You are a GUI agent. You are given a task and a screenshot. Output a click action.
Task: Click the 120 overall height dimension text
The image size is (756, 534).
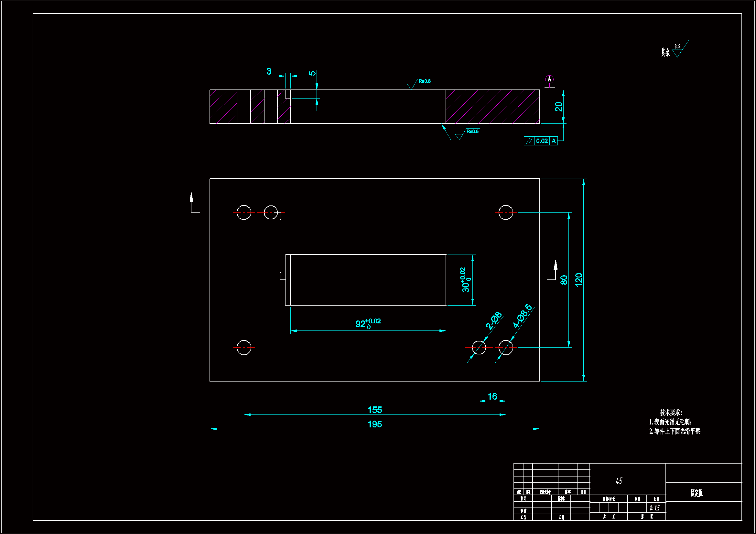click(x=579, y=280)
